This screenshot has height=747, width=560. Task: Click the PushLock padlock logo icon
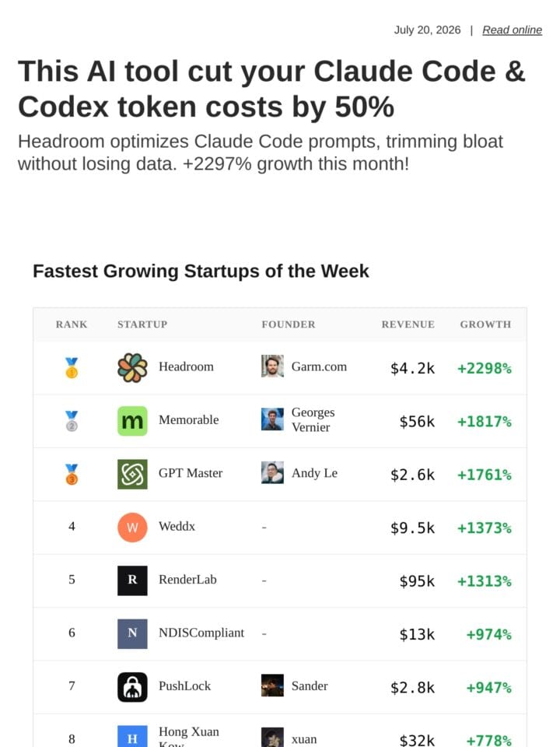pos(132,687)
